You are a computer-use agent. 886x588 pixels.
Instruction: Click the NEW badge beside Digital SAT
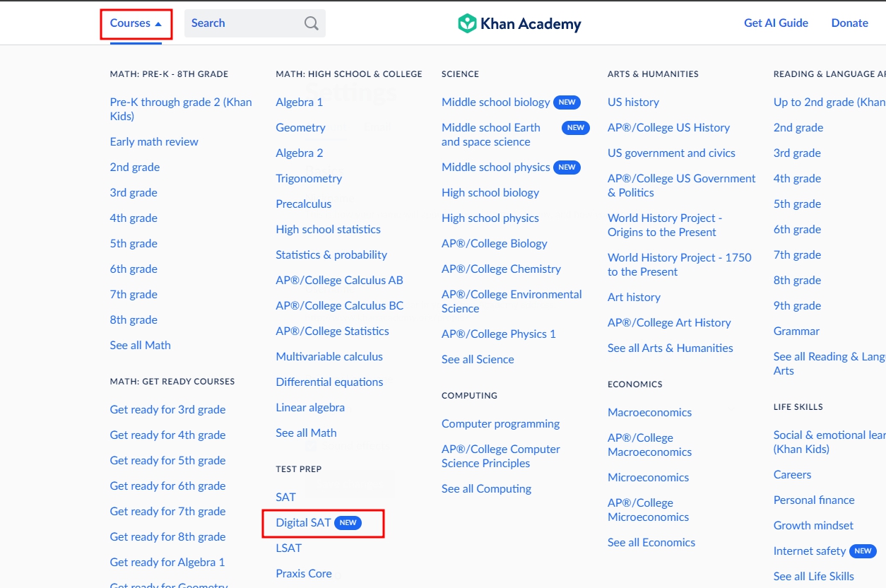(x=348, y=523)
